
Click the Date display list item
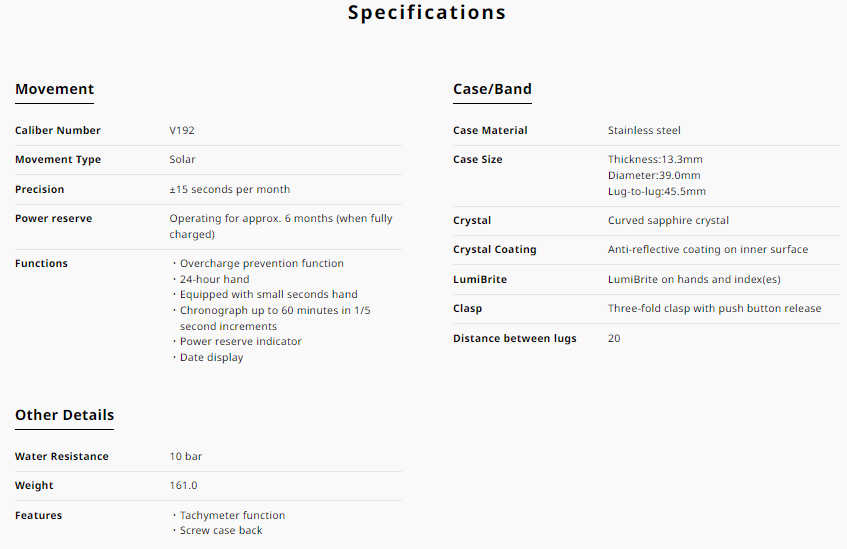click(211, 358)
